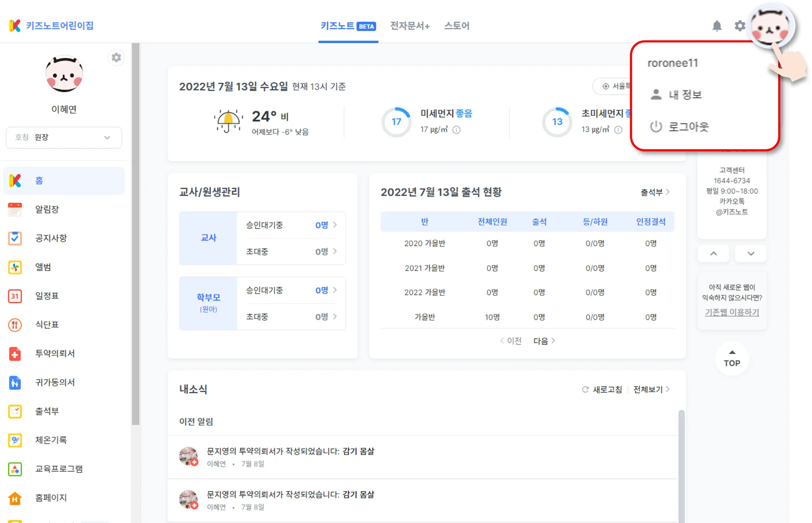
Task: Open settings gear in top bar
Action: 739,26
